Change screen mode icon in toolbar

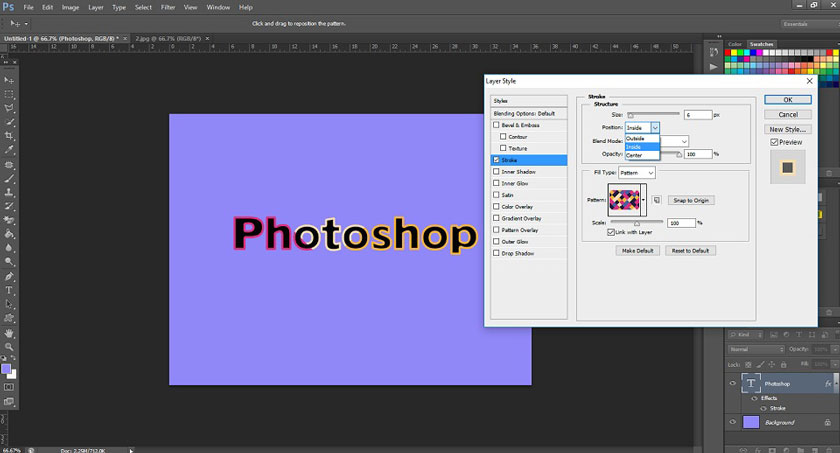pos(9,401)
